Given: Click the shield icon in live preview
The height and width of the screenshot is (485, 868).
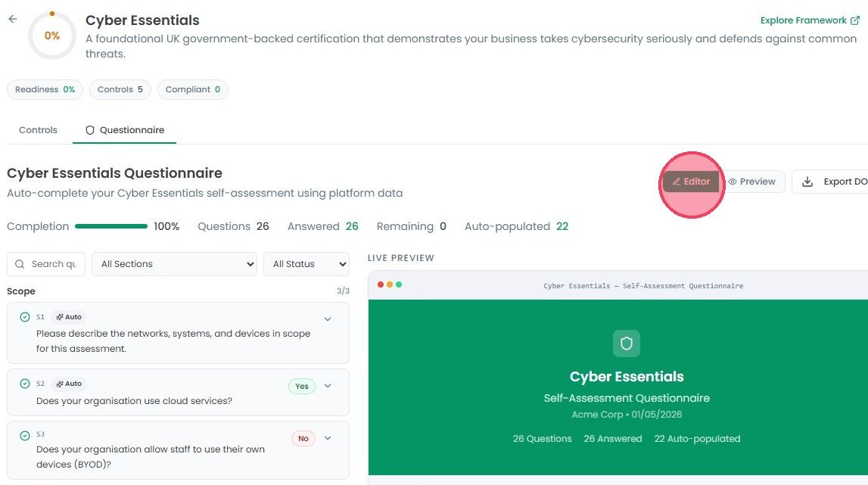Looking at the screenshot, I should coord(627,344).
